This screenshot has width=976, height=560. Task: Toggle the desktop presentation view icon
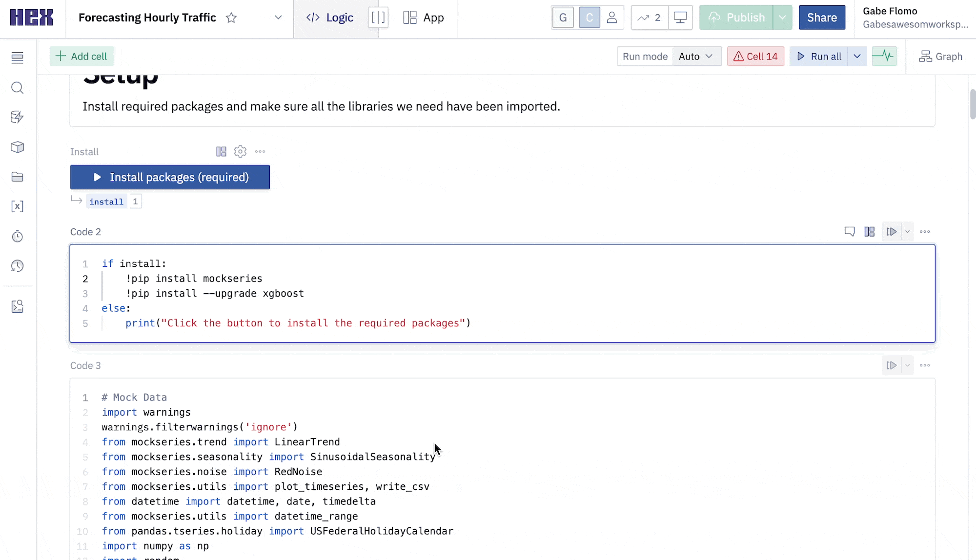(x=680, y=18)
